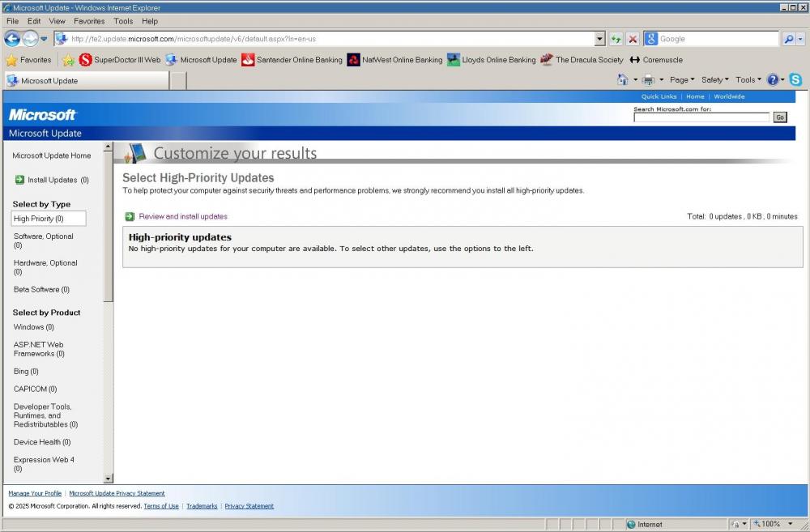Click the Review and install updates link
The image size is (810, 532).
tap(183, 216)
